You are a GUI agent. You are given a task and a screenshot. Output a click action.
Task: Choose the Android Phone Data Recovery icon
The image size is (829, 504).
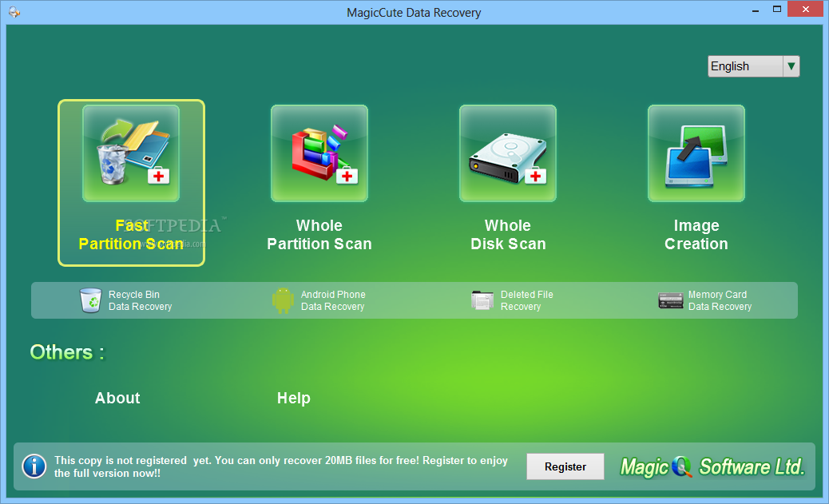283,300
